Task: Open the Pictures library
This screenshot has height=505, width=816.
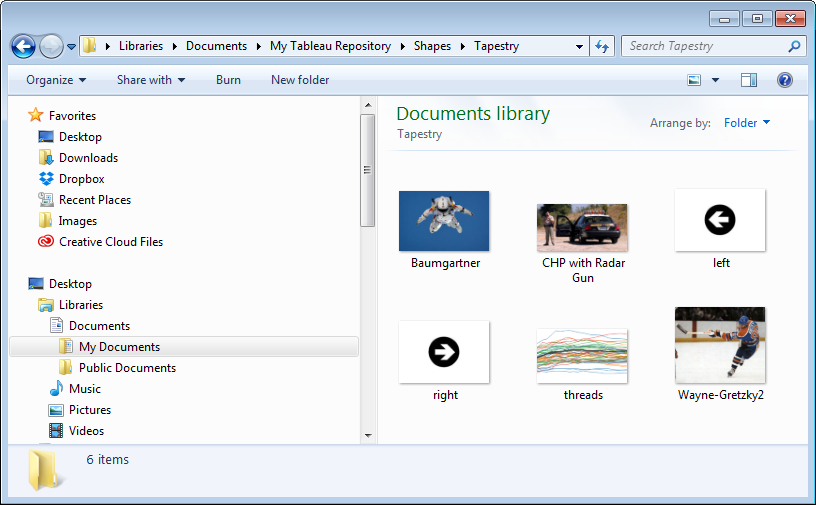Action: pos(90,410)
